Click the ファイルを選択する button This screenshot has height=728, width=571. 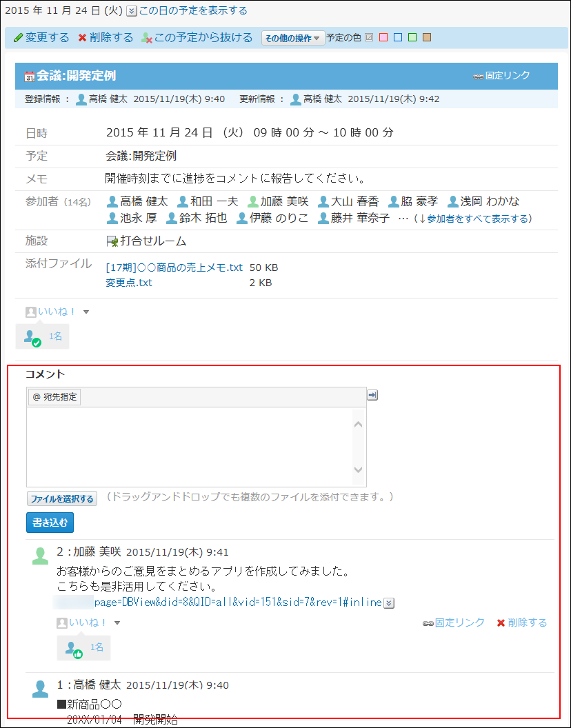62,499
